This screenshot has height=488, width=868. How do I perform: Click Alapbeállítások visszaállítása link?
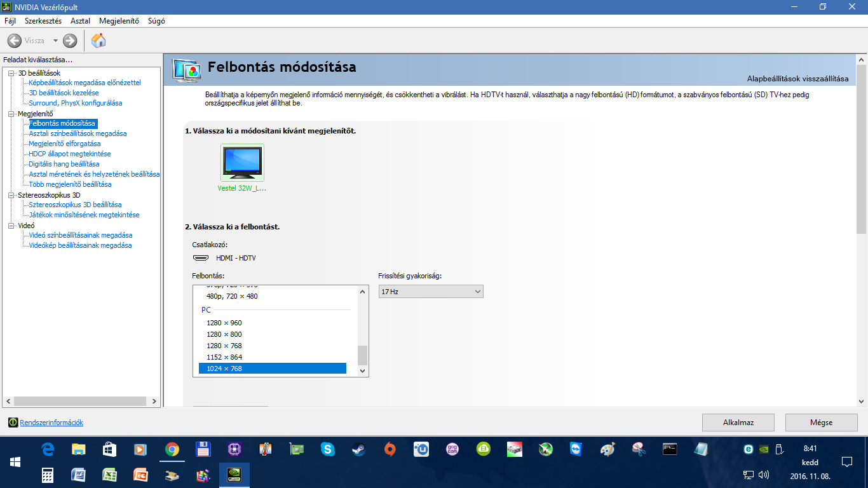pos(797,79)
